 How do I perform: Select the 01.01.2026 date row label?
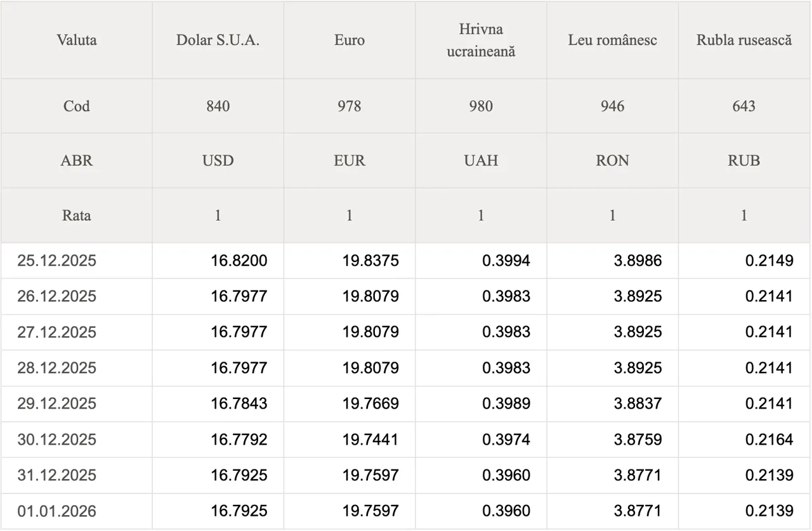(x=57, y=511)
